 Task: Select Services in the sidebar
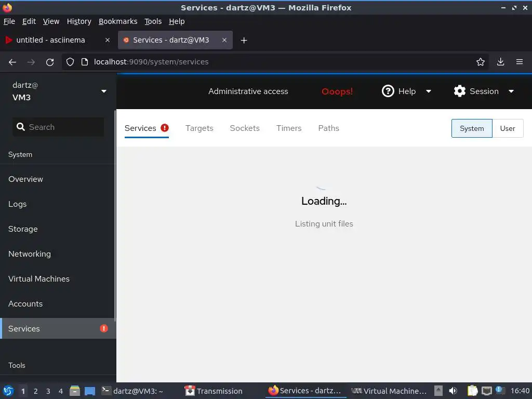58,328
